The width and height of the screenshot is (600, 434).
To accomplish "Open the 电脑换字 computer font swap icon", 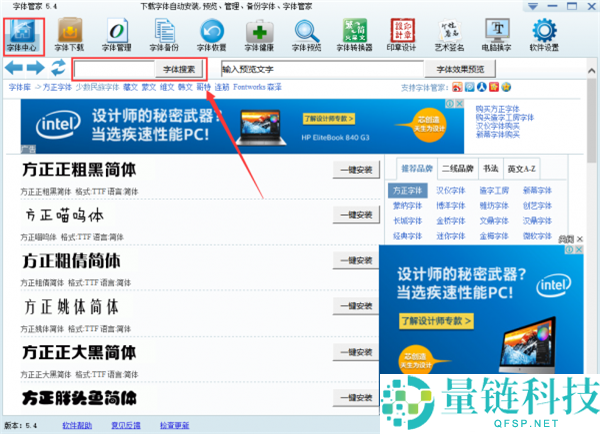I will (497, 36).
